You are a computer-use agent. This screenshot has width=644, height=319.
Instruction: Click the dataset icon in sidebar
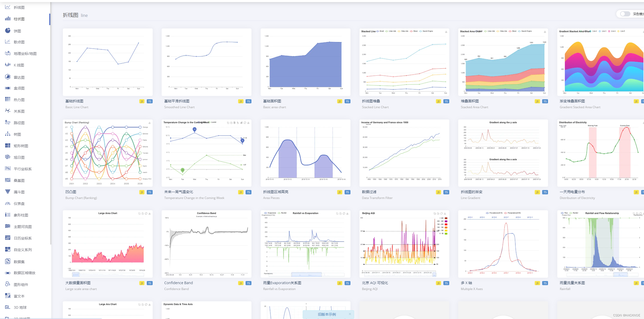tap(8, 261)
